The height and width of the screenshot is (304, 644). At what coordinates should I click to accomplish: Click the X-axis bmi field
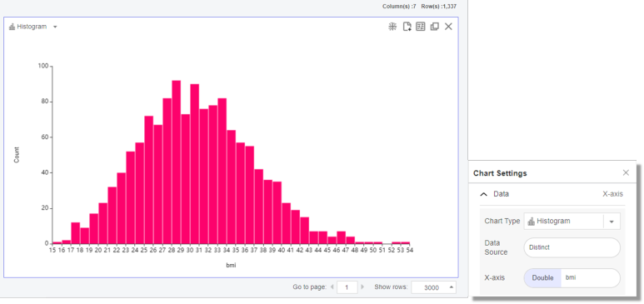click(590, 278)
